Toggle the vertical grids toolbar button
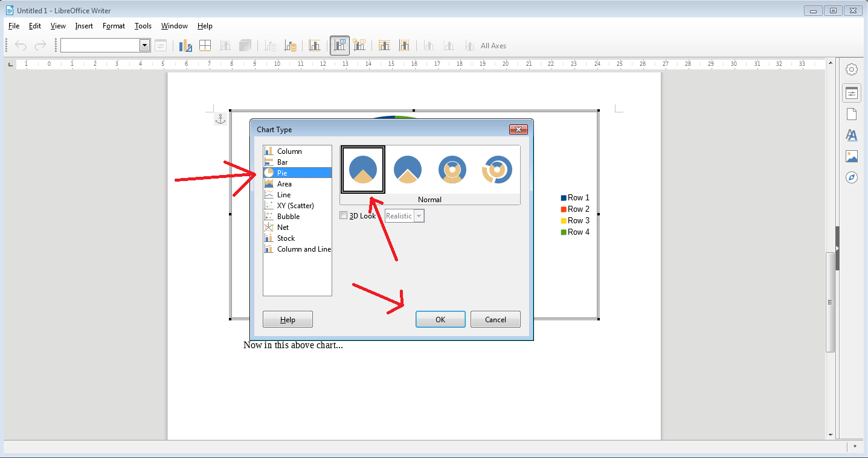The image size is (868, 458). tap(404, 46)
